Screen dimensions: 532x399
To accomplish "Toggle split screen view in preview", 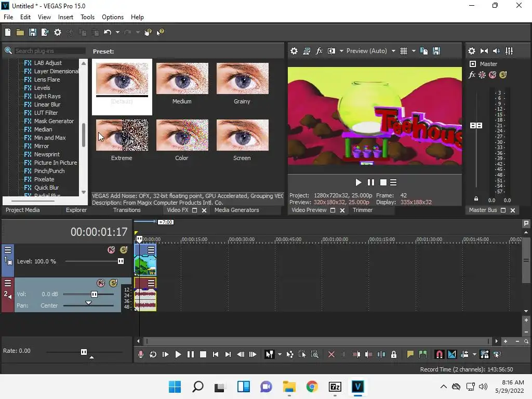I will click(331, 51).
